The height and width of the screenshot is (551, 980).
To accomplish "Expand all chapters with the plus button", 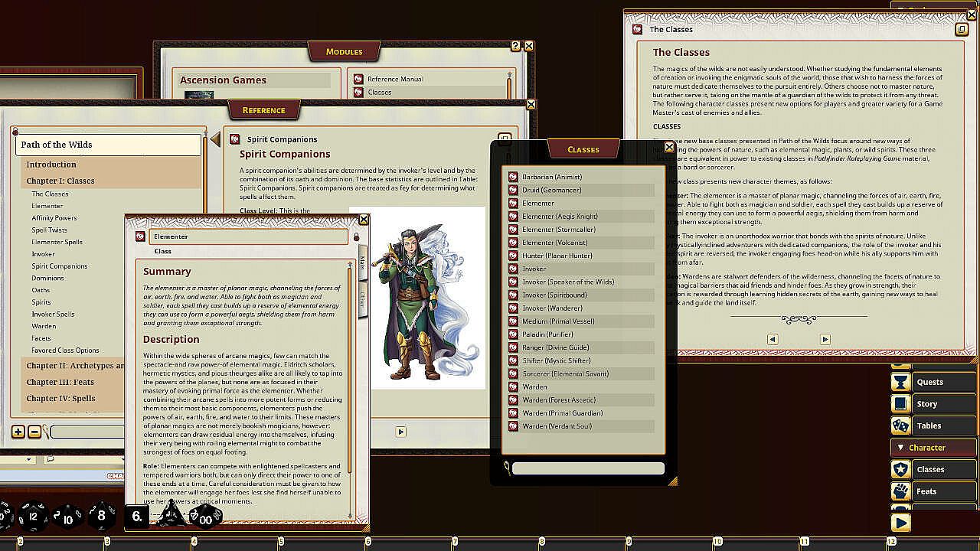I will pyautogui.click(x=18, y=432).
